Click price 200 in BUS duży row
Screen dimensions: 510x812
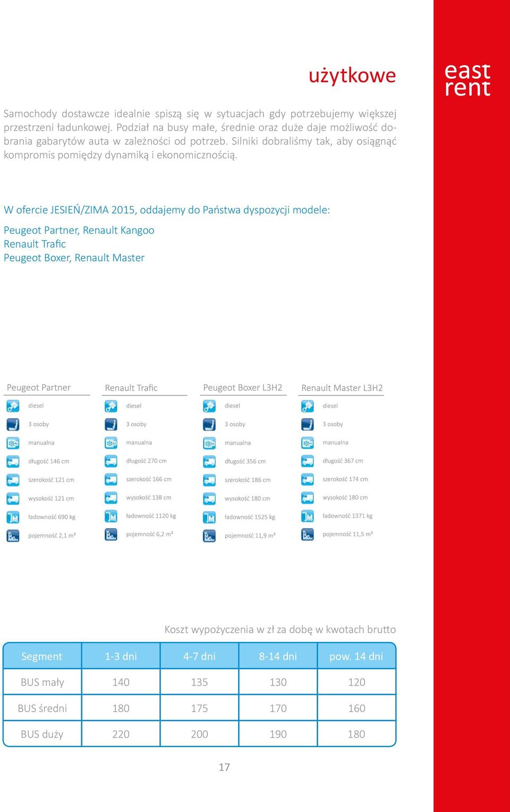point(200,734)
